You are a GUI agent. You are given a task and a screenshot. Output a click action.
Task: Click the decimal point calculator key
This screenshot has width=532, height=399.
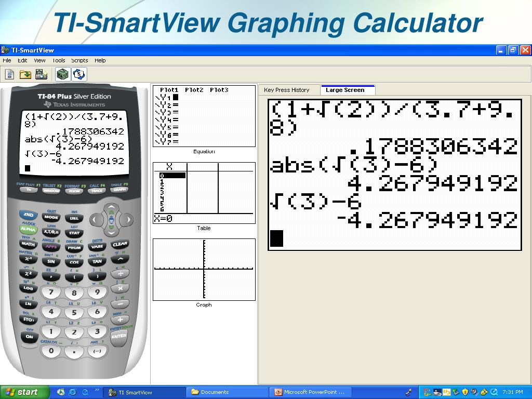(74, 352)
